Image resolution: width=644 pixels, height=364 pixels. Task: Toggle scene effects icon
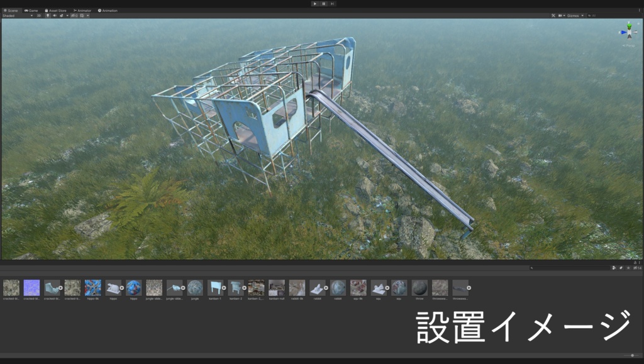pos(62,16)
